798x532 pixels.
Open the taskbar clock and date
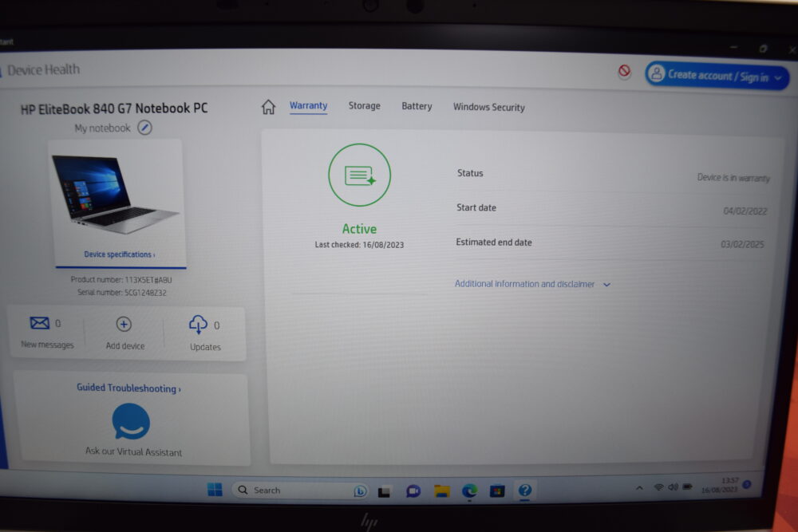pyautogui.click(x=719, y=485)
